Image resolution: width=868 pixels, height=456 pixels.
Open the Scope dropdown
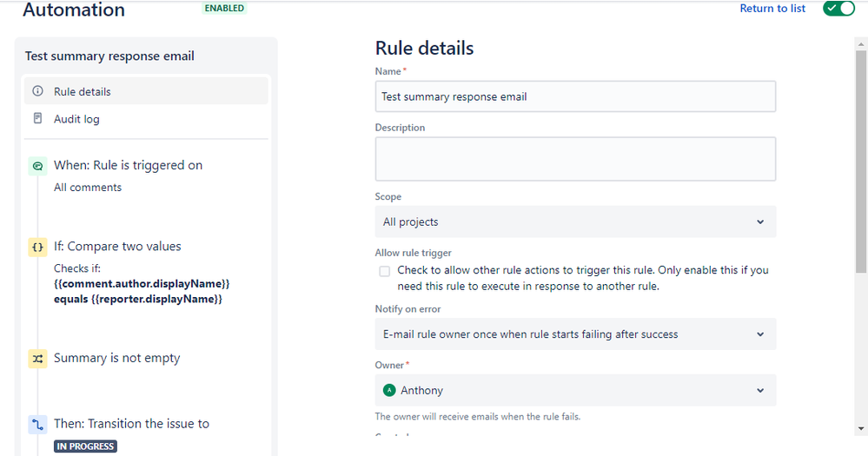[x=575, y=221]
